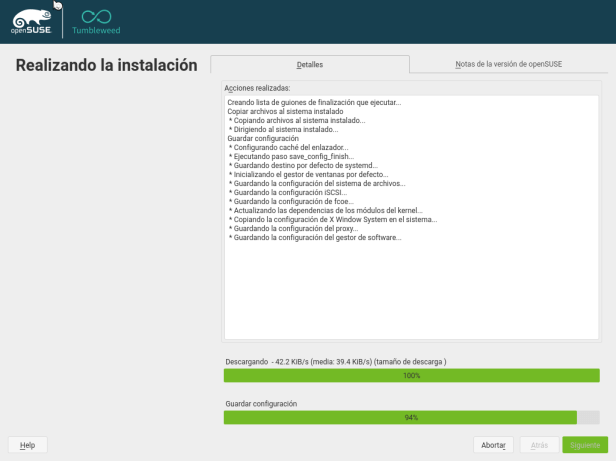Select line '* Dirigiendo al sistema instalado...'
Image resolution: width=616 pixels, height=461 pixels.
283,129
